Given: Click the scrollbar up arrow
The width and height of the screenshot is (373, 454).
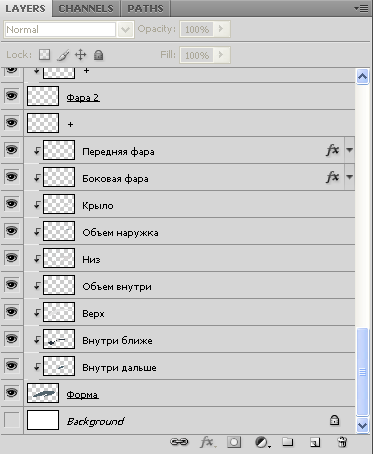Looking at the screenshot, I should click(x=362, y=77).
